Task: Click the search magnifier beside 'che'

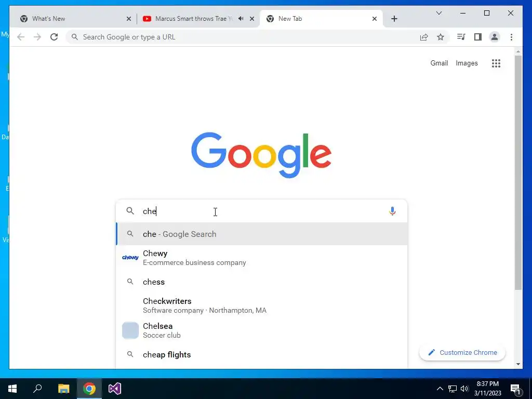Action: (130, 211)
